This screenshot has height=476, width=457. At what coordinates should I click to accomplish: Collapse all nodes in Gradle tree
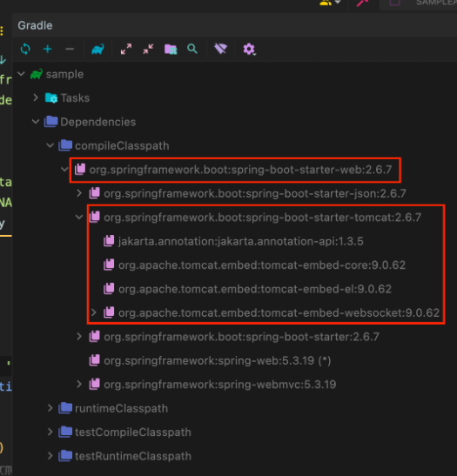point(148,49)
